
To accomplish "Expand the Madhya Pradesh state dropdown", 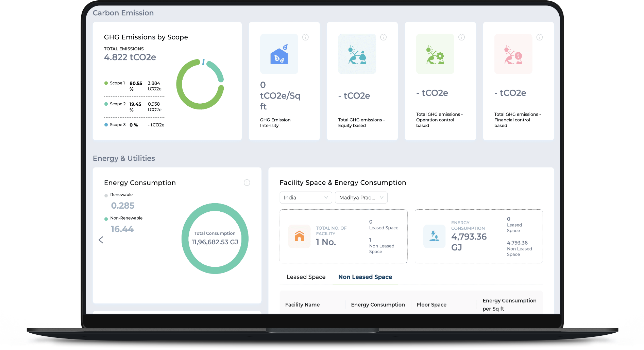I will [361, 198].
